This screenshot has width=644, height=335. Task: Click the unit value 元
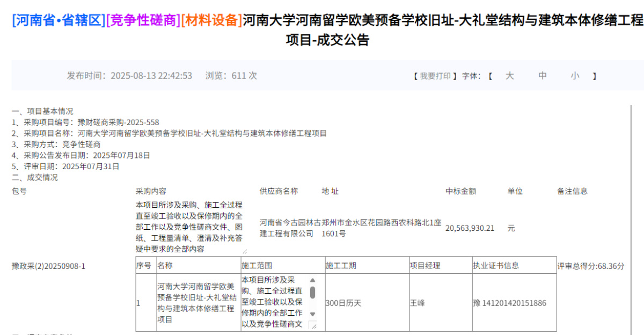tap(511, 228)
